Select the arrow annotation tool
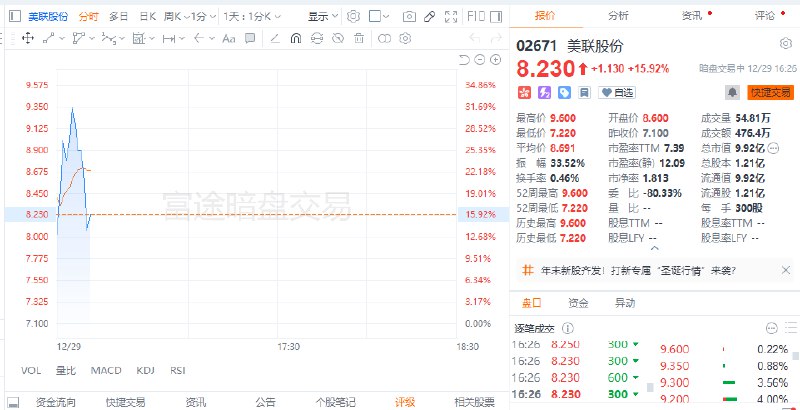Screen dimensions: 800x410 199,38
